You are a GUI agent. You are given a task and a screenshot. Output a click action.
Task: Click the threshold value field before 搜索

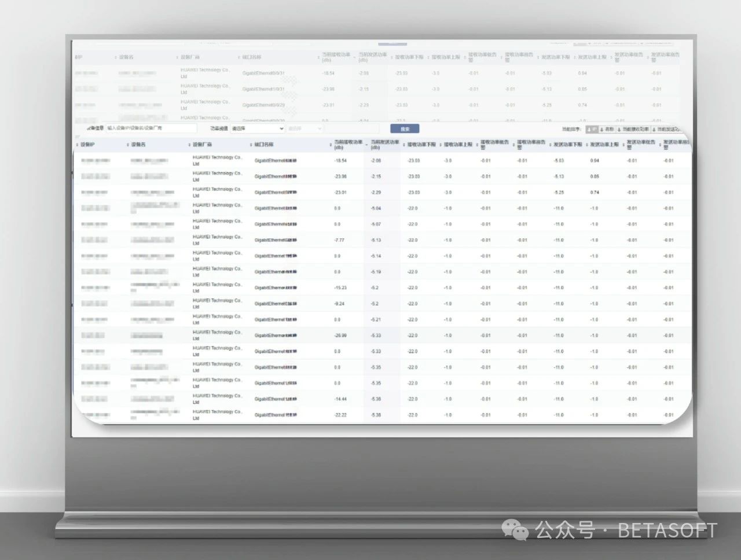tap(351, 128)
